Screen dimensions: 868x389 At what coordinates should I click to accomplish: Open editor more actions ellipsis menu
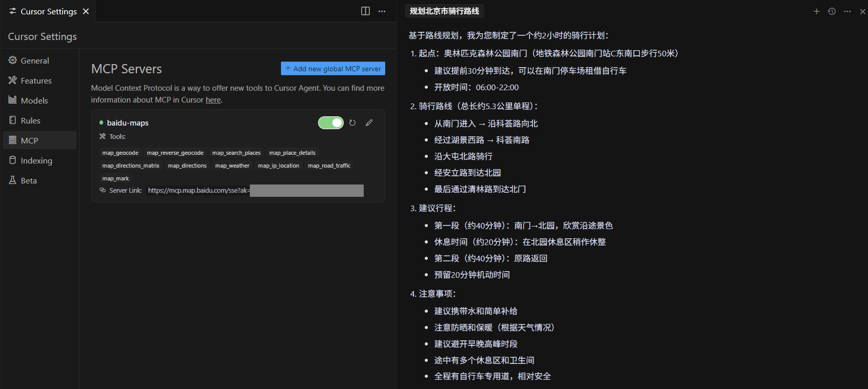382,11
